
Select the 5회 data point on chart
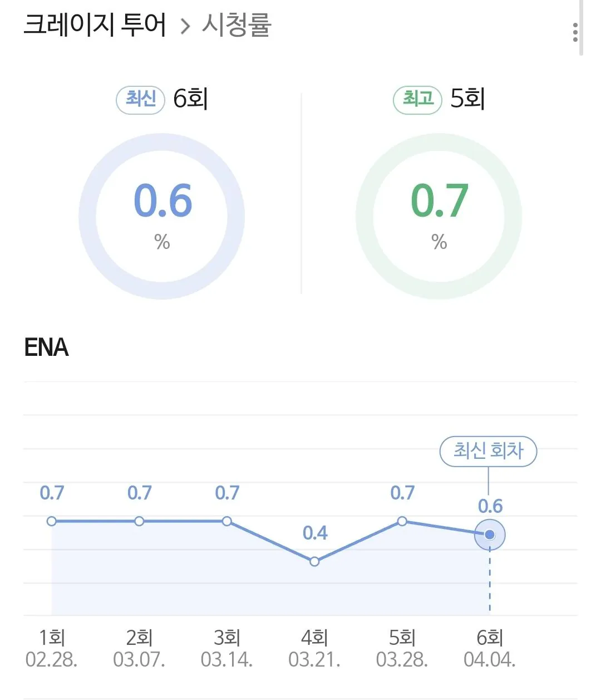click(402, 521)
